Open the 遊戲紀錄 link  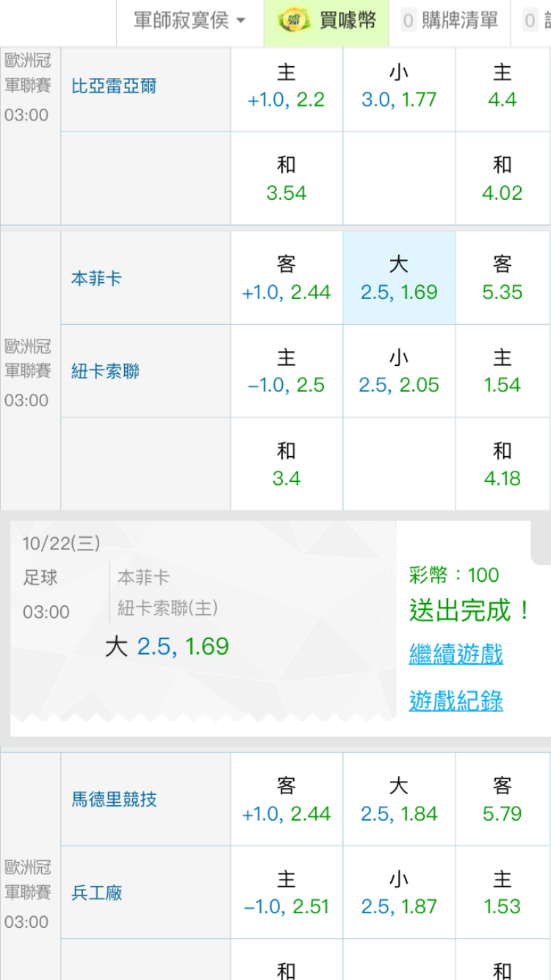click(x=455, y=701)
